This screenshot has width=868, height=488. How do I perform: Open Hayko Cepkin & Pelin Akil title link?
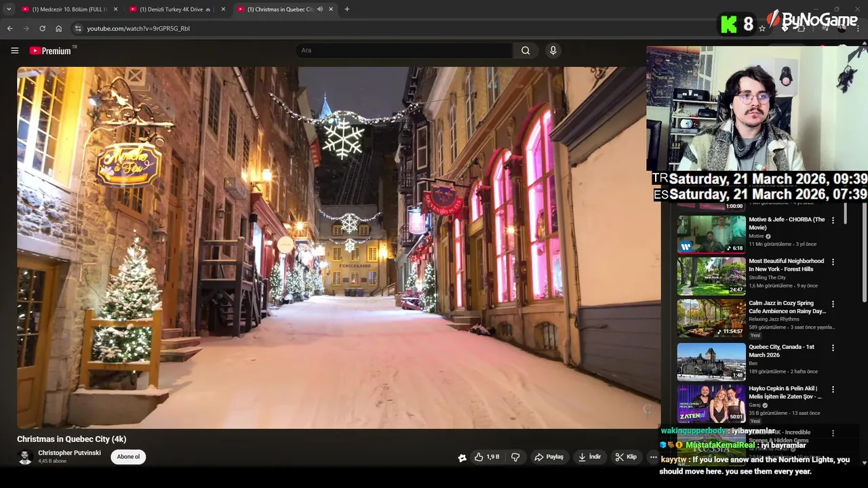coord(785,392)
